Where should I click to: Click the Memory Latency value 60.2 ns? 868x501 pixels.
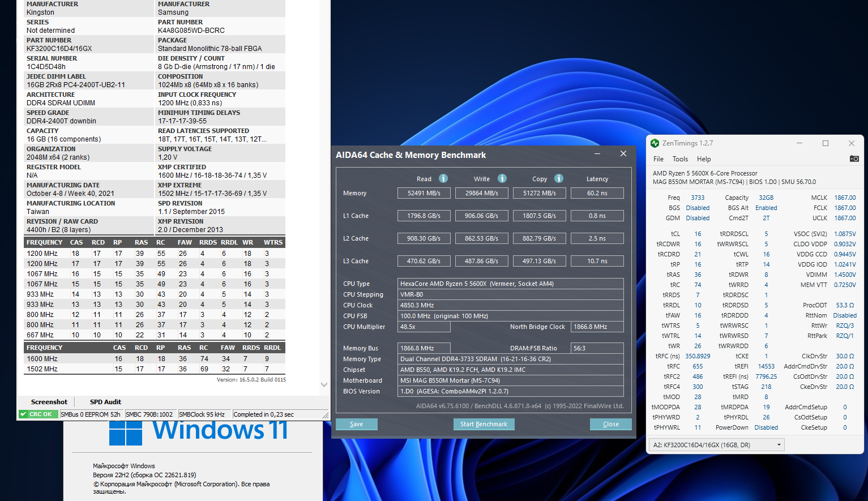point(597,193)
